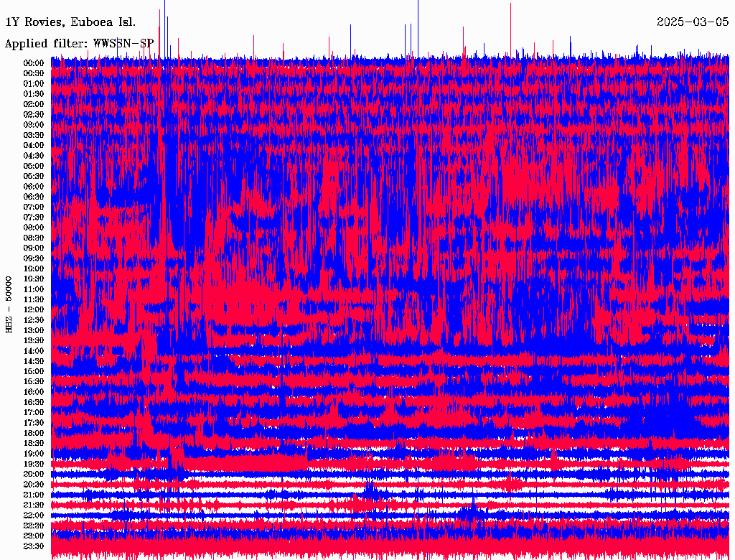Pick the 21:00 time row label

tap(34, 495)
